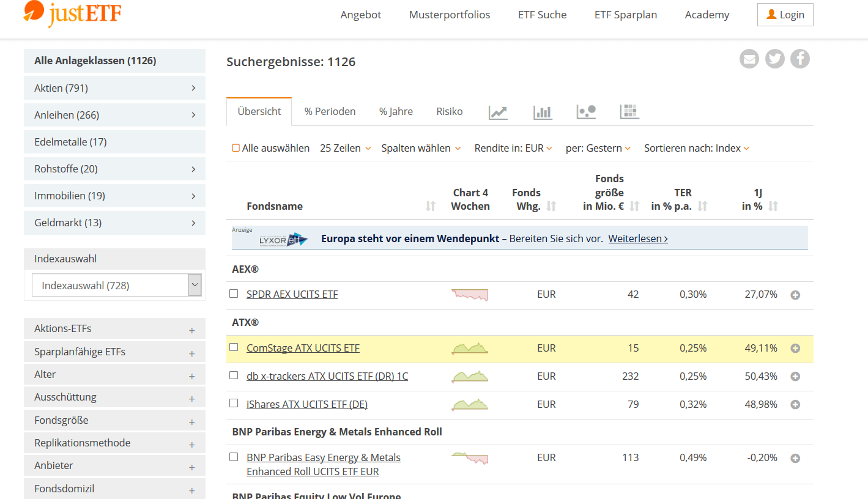Open the scatter plot view icon
Screen dimensions: 868x499
586,112
